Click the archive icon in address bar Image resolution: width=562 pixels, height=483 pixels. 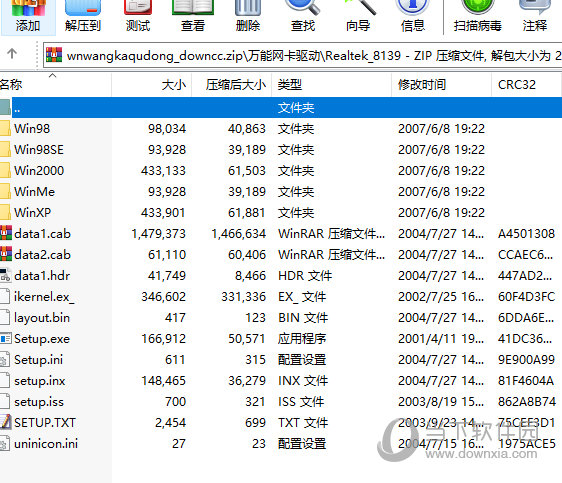pos(54,55)
